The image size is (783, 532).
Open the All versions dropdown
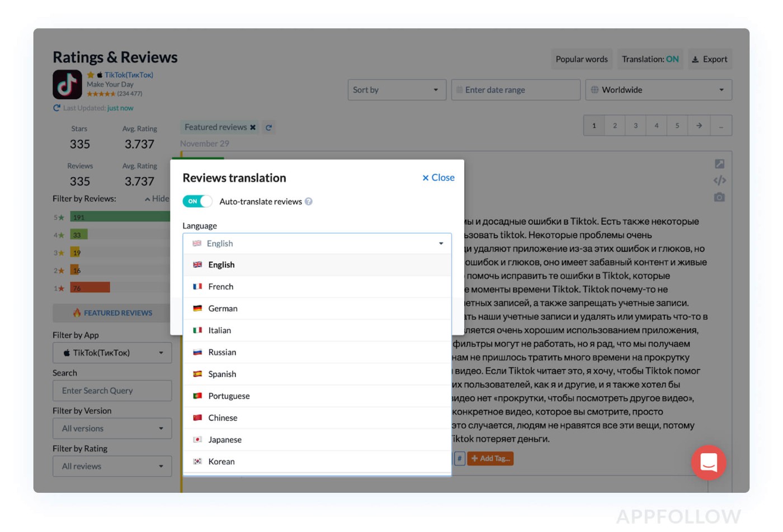[112, 429]
